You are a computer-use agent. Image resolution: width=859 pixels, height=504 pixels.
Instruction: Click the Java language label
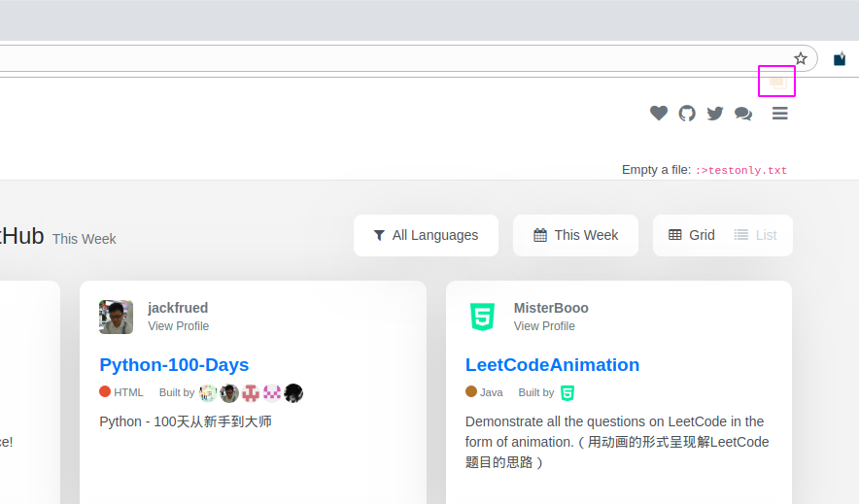tap(484, 392)
